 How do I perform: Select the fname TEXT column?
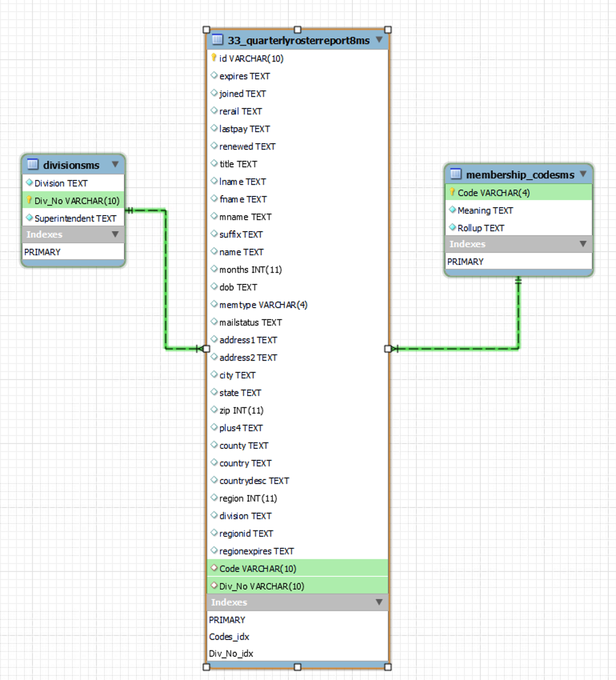[x=298, y=199]
